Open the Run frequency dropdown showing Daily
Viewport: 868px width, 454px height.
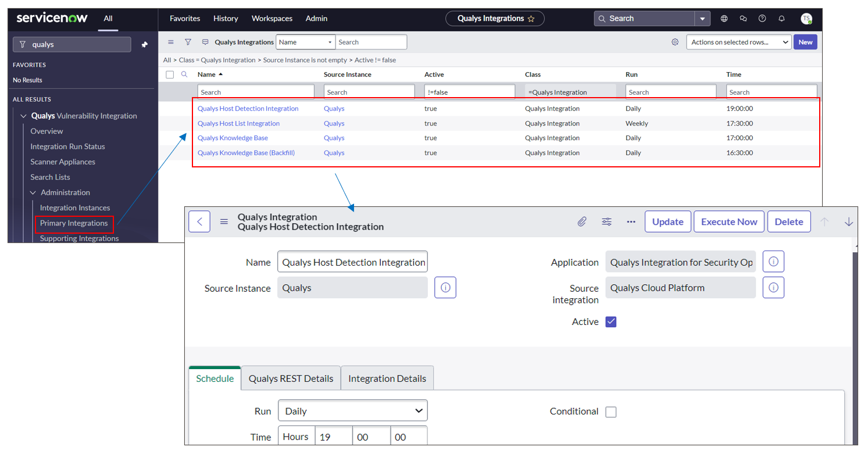[x=352, y=410]
